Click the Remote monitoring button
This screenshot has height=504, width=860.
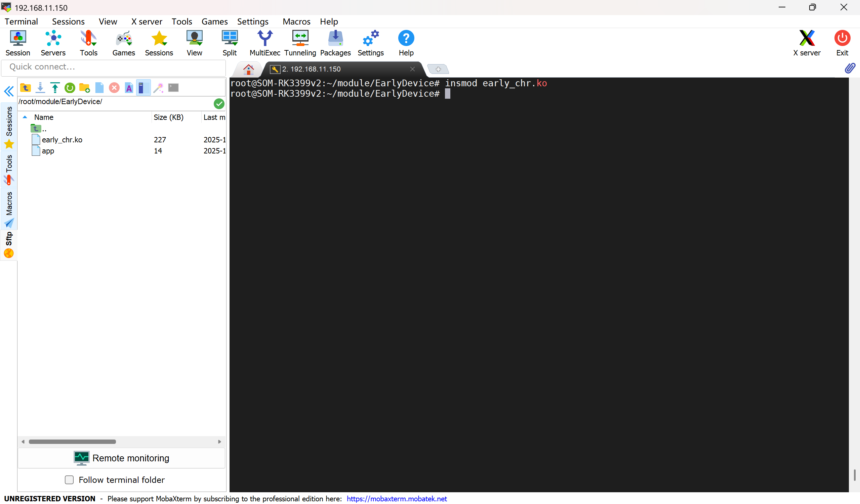(122, 458)
